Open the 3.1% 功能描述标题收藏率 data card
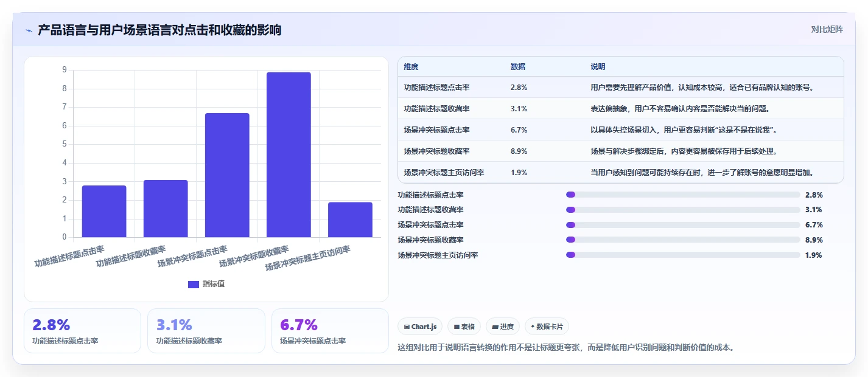Image resolution: width=868 pixels, height=377 pixels. [206, 331]
